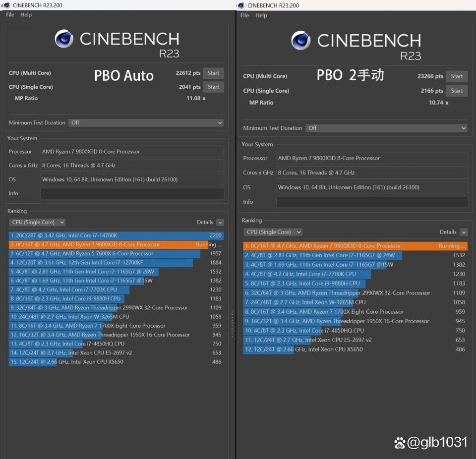Select Ryzen 5 7600X ranking row in left window
The width and height of the screenshot is (476, 459).
click(x=117, y=253)
